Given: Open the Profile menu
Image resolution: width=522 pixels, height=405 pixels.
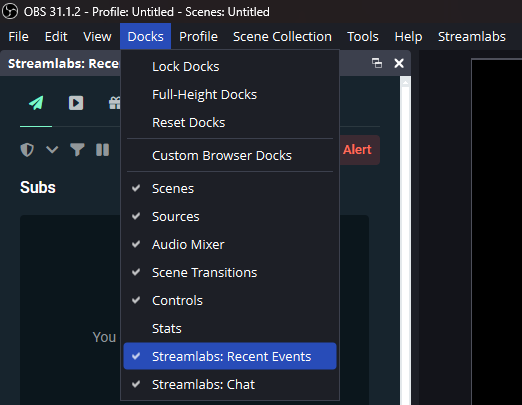Looking at the screenshot, I should tap(198, 37).
